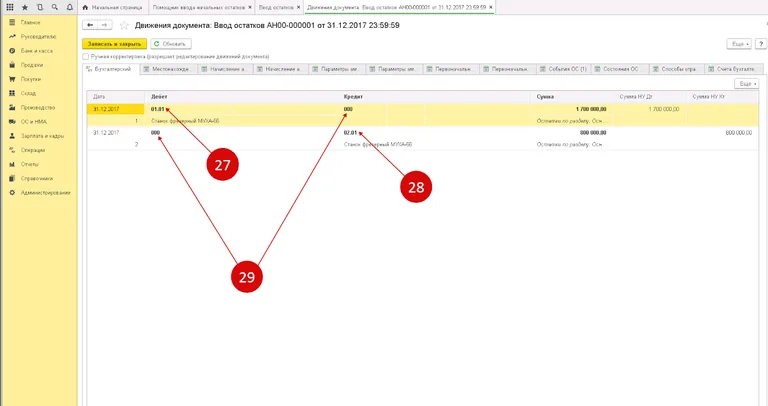This screenshot has width=768, height=406.
Task: Click the forward navigation arrow
Action: [104, 24]
